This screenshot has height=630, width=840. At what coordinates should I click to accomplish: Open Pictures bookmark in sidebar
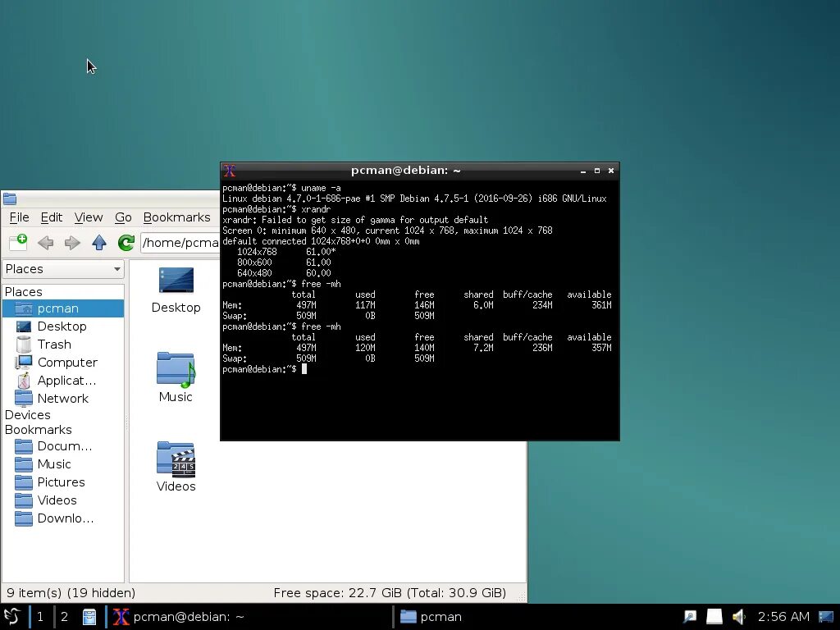pos(63,482)
